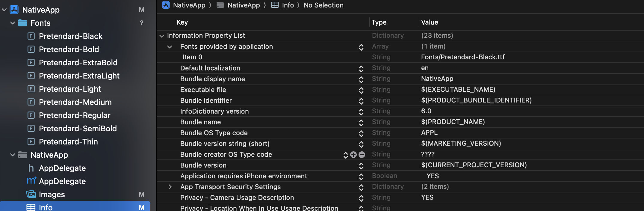
Task: Click the Key column header
Action: (182, 22)
